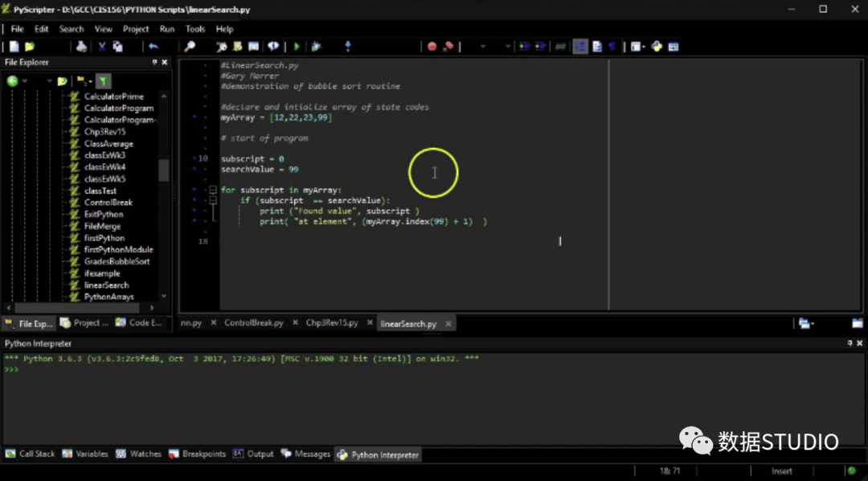Toggle the green filter button in File Explorer
The image size is (868, 481).
pos(104,81)
